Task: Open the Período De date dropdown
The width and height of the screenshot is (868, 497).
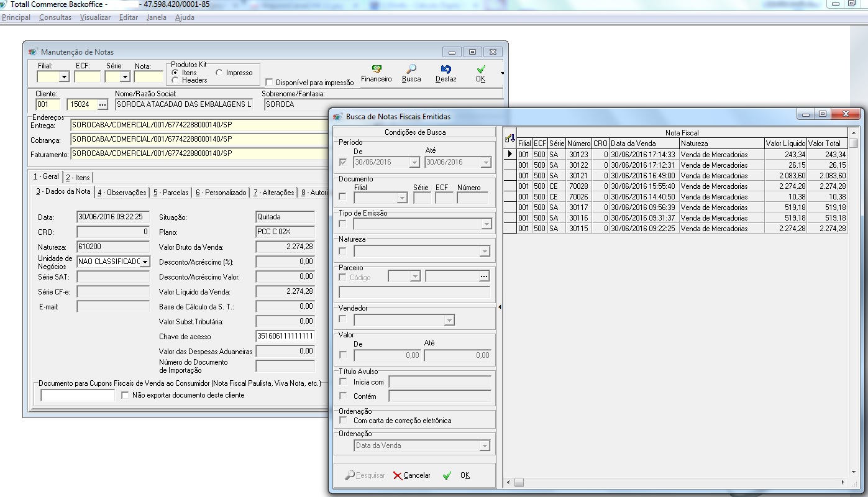Action: [x=414, y=162]
